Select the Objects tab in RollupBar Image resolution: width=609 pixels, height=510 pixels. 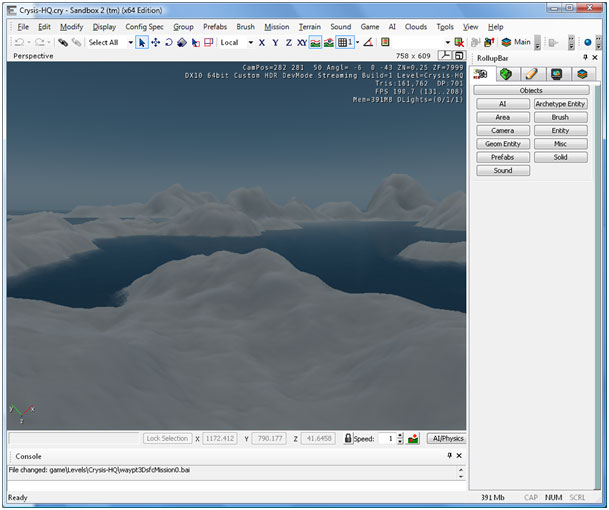481,74
